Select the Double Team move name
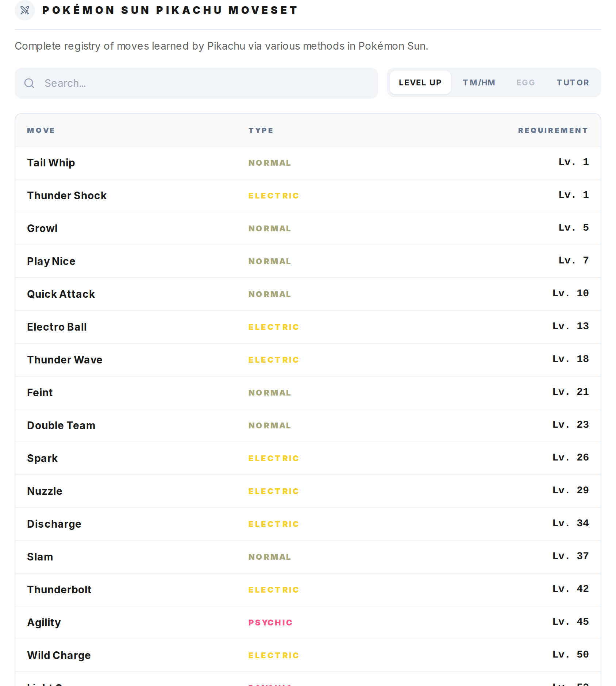Viewport: 616px width, 686px height. pyautogui.click(x=61, y=425)
